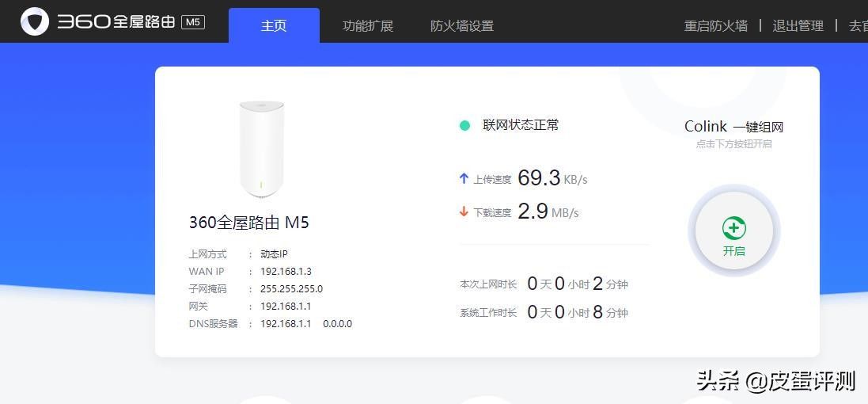Click 动态IP connection type value
Image resolution: width=868 pixels, height=404 pixels.
click(274, 254)
